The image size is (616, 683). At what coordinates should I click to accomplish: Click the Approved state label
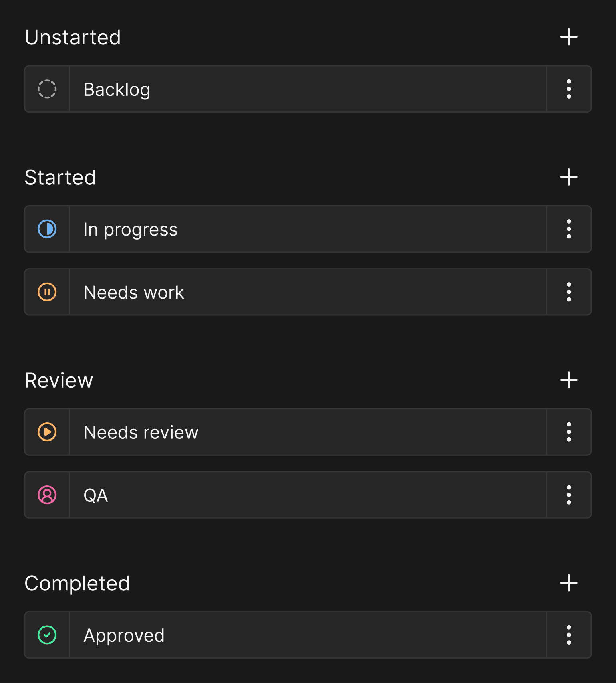click(124, 636)
